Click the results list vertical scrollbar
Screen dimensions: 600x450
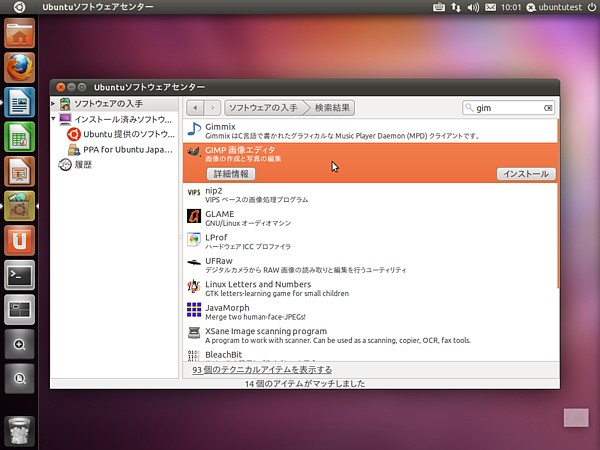tap(558, 203)
